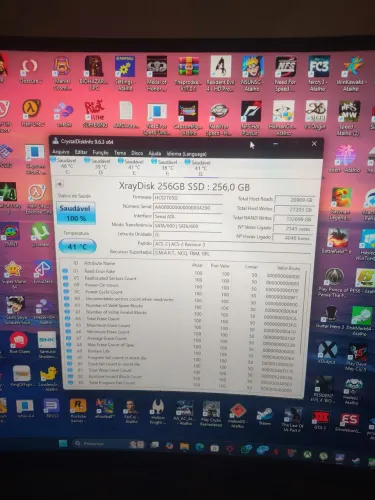Open the Idioma (Language) menu
Viewport: 375px width, 500px height.
point(187,154)
